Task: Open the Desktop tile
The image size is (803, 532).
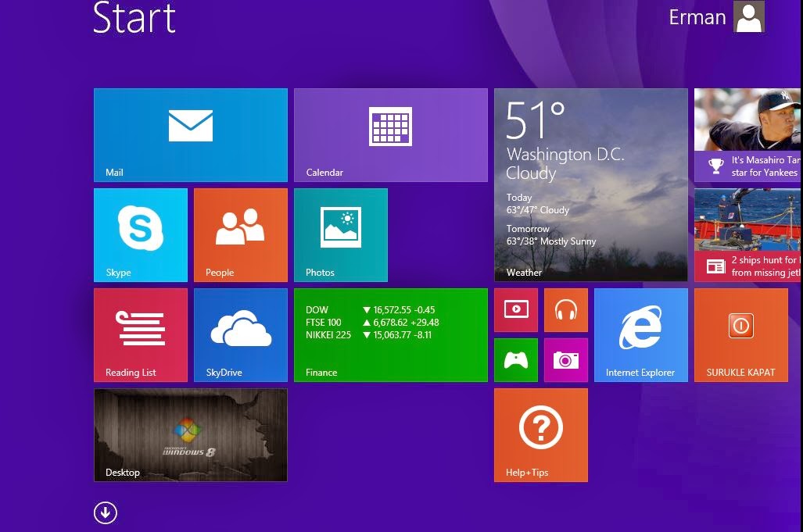Action: tap(191, 435)
